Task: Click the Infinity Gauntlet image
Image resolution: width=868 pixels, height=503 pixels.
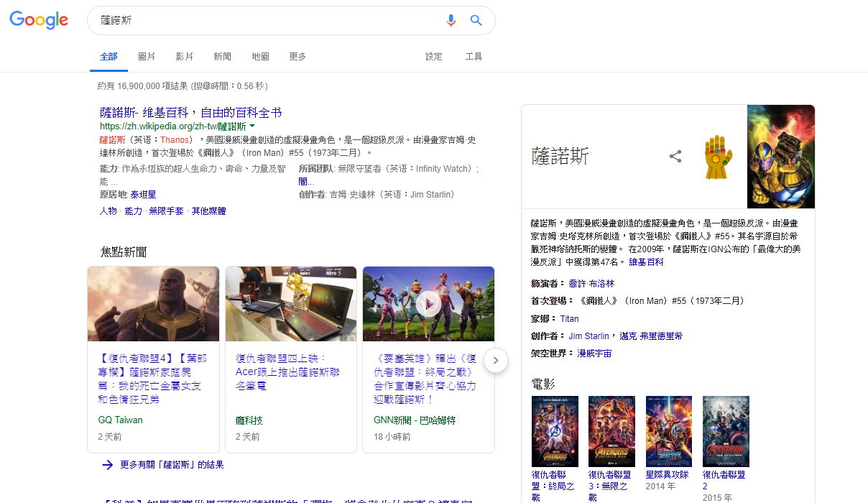Action: (x=717, y=157)
